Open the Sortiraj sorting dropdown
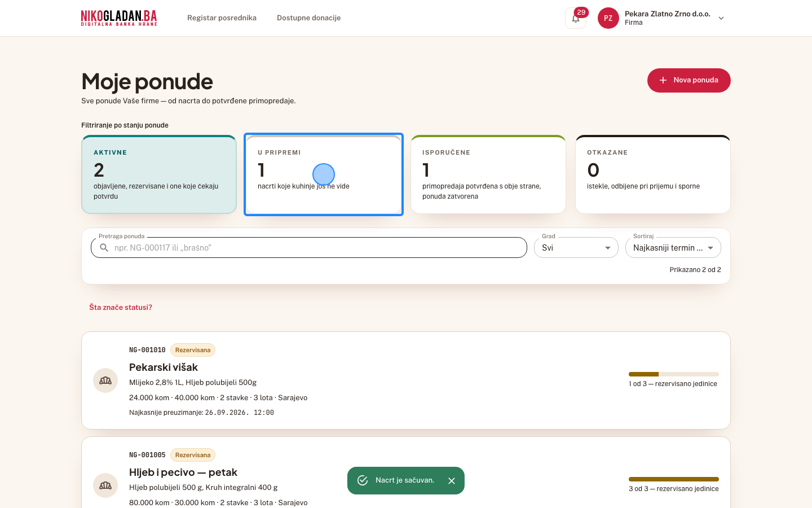The image size is (812, 508). pyautogui.click(x=673, y=248)
